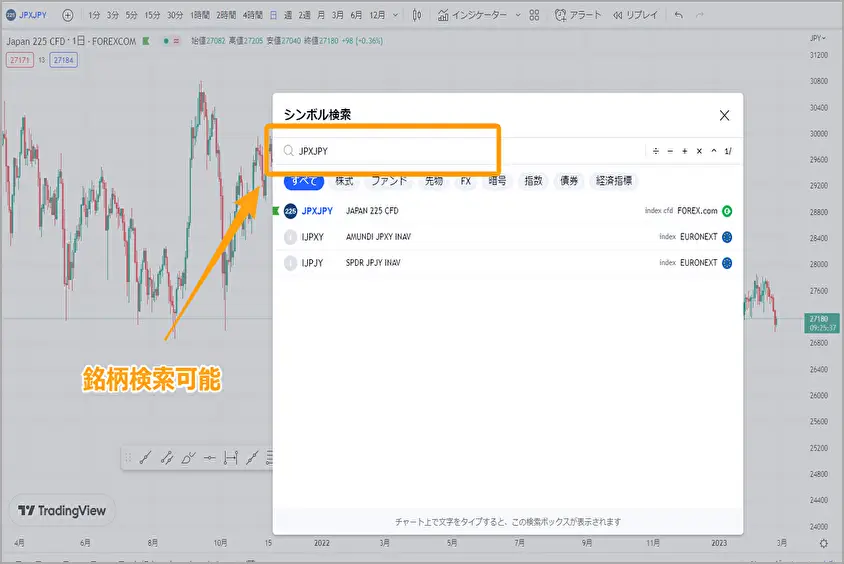Image resolution: width=844 pixels, height=564 pixels.
Task: Choose the JPXJPY JAPAN 225 CFD result
Action: [x=508, y=211]
